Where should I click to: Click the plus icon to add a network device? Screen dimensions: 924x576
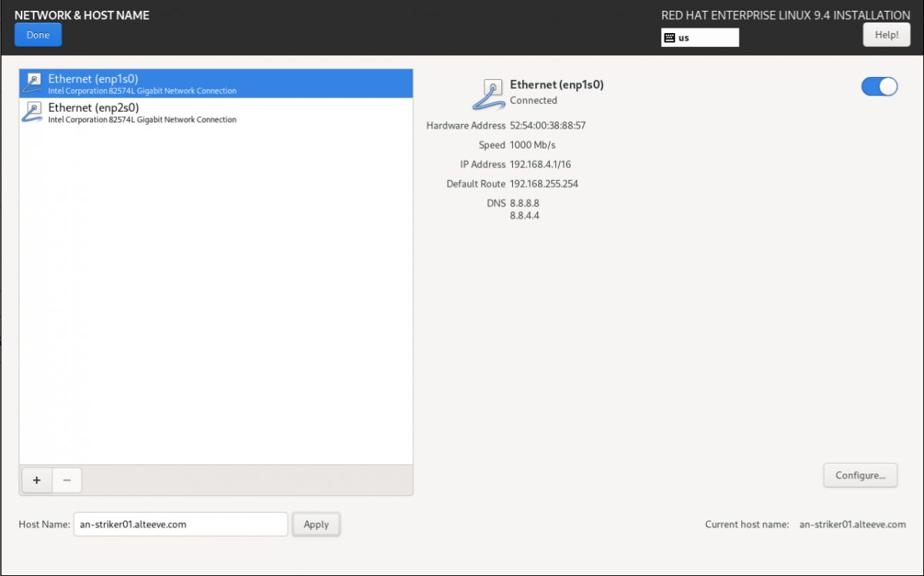click(x=36, y=480)
